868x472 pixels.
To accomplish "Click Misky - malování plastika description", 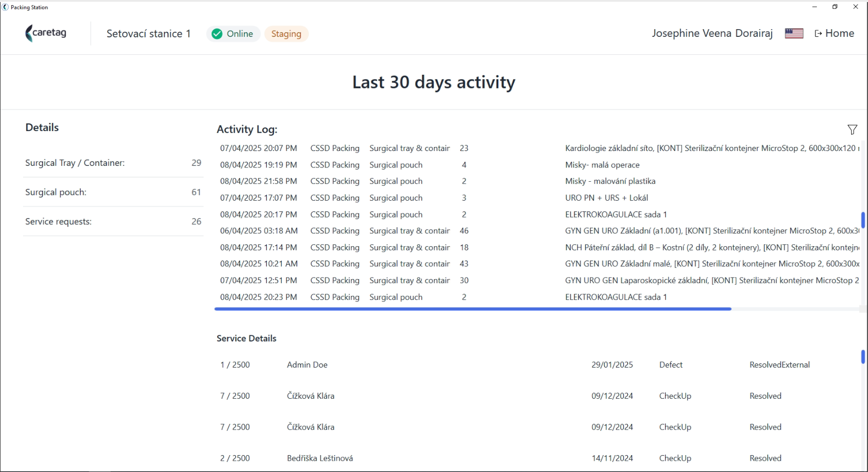I will pyautogui.click(x=610, y=181).
